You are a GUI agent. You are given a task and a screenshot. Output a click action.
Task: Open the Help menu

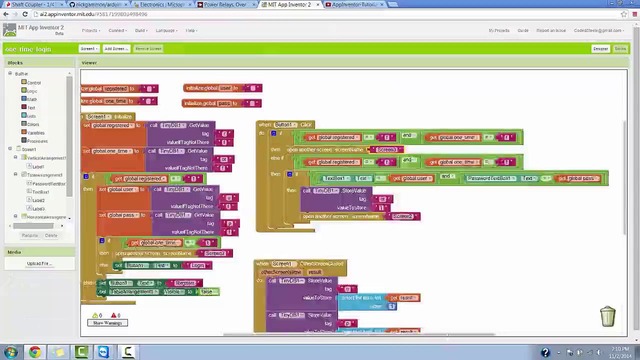tap(191, 31)
